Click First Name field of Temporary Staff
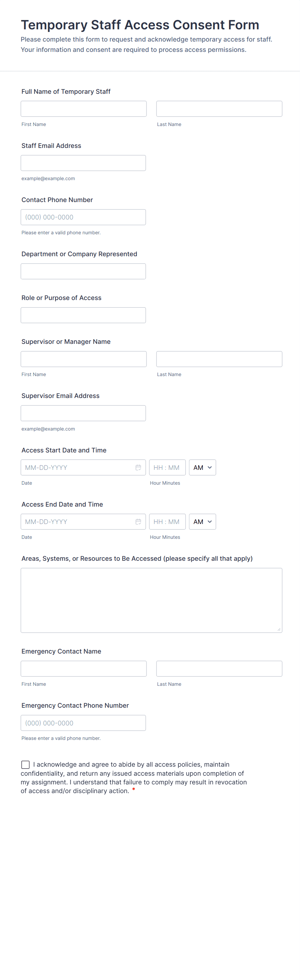Image resolution: width=300 pixels, height=980 pixels. click(83, 109)
